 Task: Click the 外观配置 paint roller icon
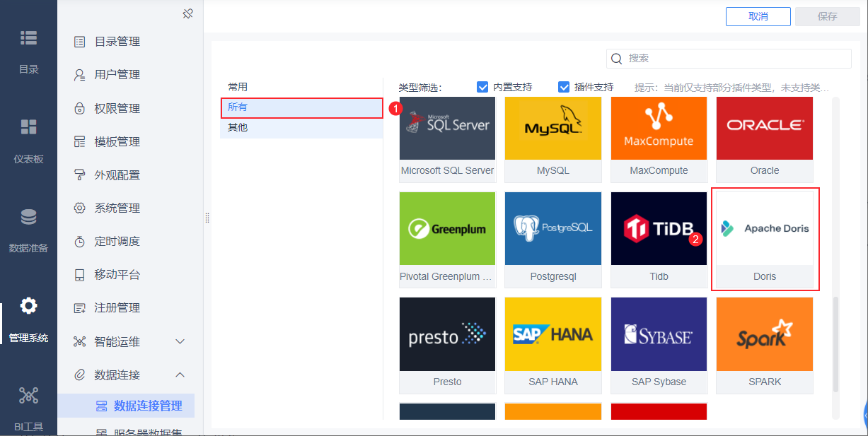point(80,175)
